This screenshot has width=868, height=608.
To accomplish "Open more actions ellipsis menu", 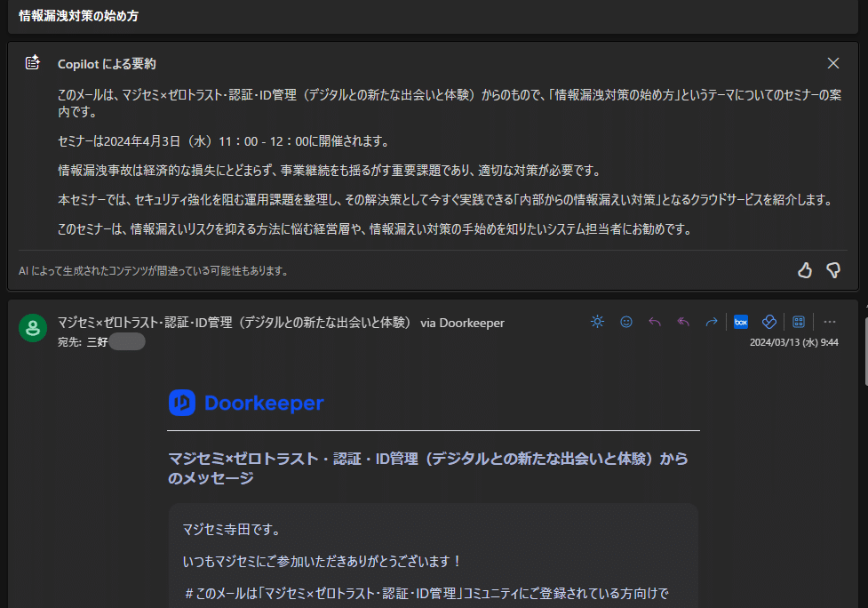I will tap(829, 322).
